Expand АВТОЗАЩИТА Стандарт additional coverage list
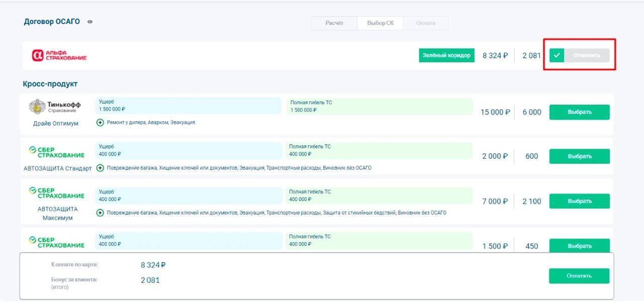644x303 pixels. [x=100, y=168]
